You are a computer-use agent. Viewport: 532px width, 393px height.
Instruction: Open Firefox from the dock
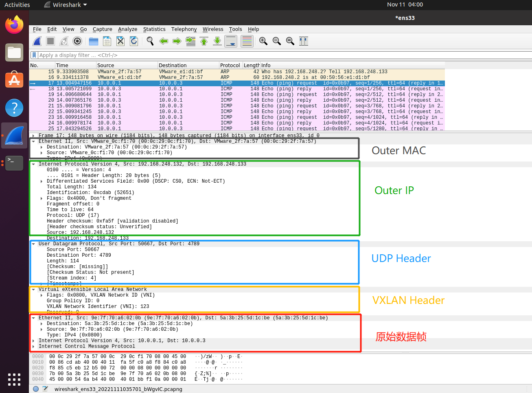click(14, 25)
